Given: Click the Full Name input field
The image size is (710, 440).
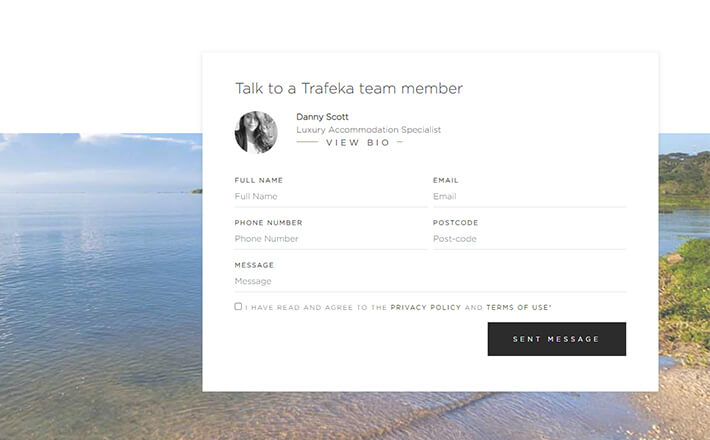Looking at the screenshot, I should pos(330,197).
